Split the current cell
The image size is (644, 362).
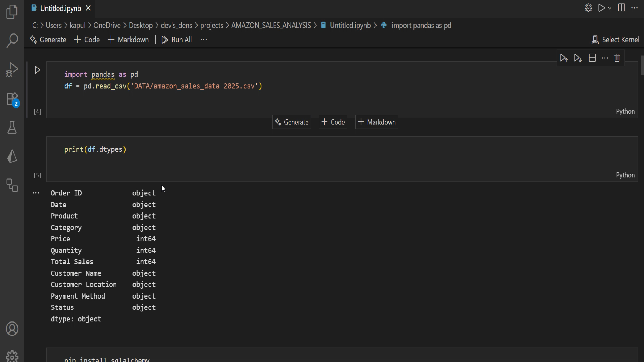pyautogui.click(x=592, y=58)
